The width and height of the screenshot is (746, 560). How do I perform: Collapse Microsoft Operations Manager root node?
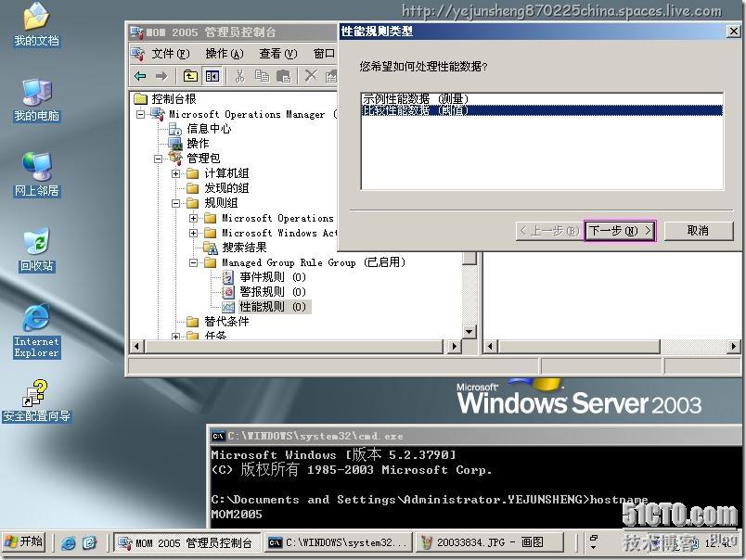pos(141,114)
